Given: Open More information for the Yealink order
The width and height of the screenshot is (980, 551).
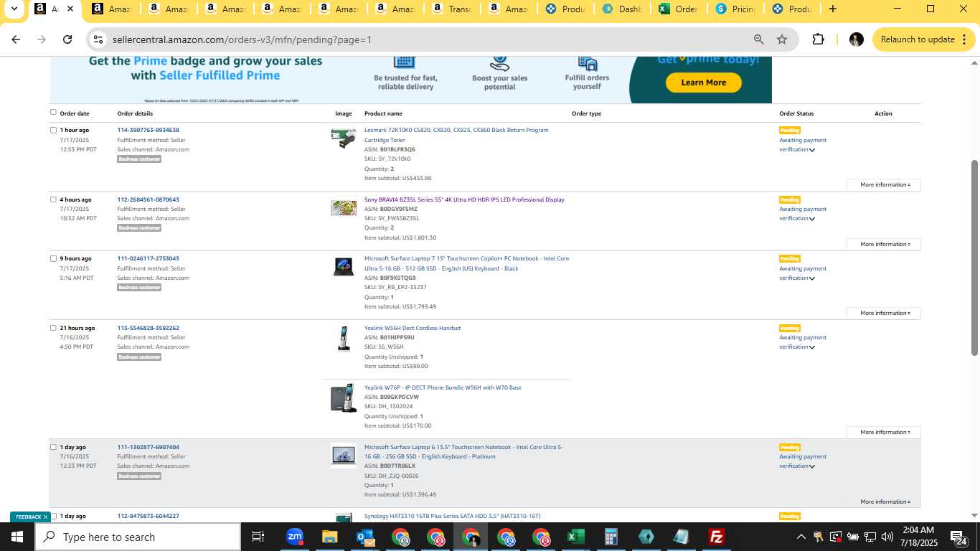Looking at the screenshot, I should (884, 432).
